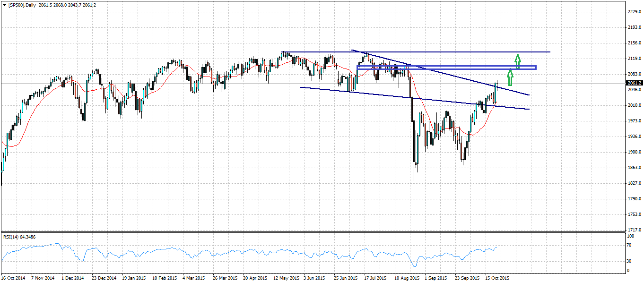Click the '15 Oct 2015' date label
Image resolution: width=644 pixels, height=282 pixels.
pyautogui.click(x=497, y=278)
